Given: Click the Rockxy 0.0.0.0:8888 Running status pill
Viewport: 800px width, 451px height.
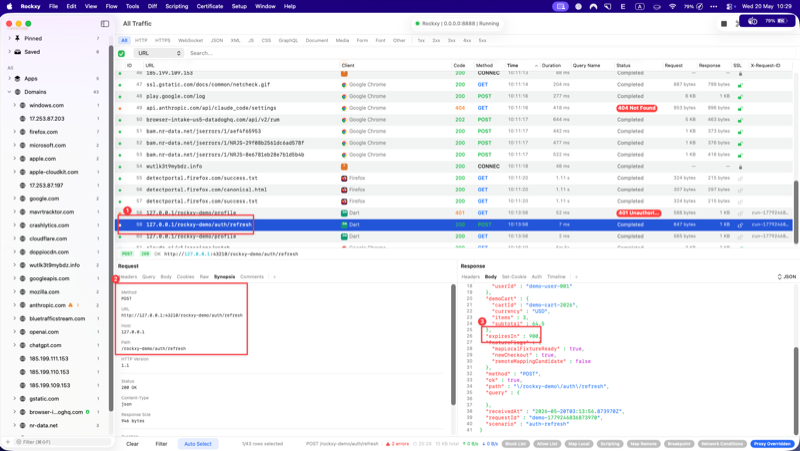Looking at the screenshot, I should [x=457, y=23].
